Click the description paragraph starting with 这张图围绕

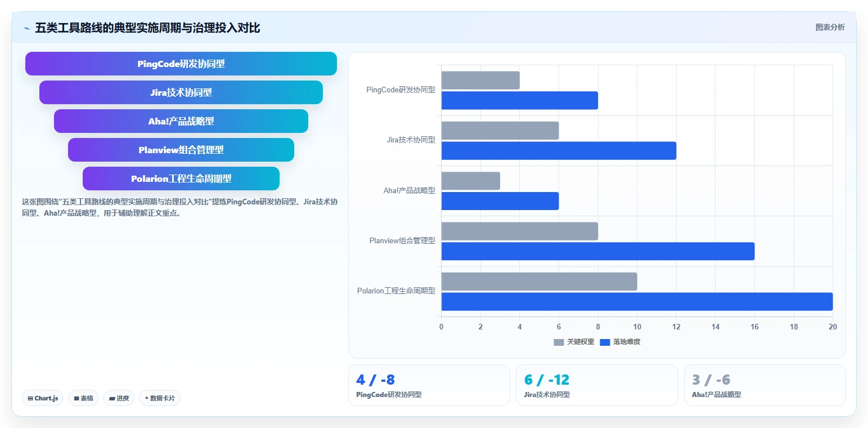pos(179,207)
